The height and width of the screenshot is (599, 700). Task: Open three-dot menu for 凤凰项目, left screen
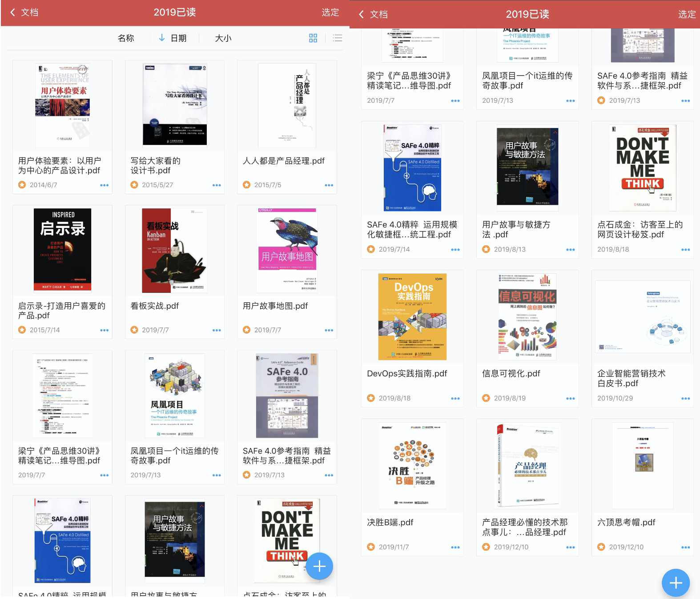click(217, 475)
